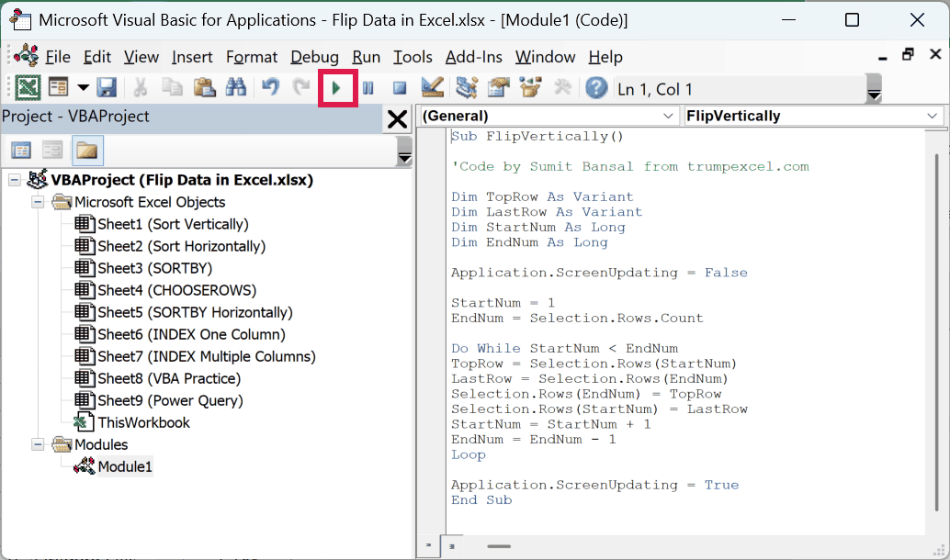This screenshot has height=560, width=950.
Task: Click the vertical scrollbar of code window
Action: pos(935,331)
